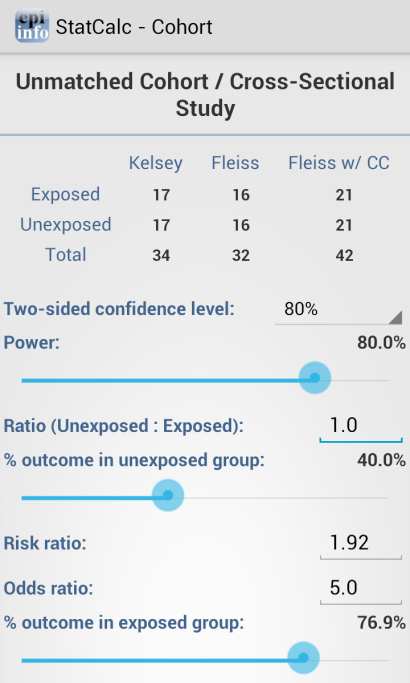
Task: Click the Fleiss w/ CC total 42
Action: 344,255
